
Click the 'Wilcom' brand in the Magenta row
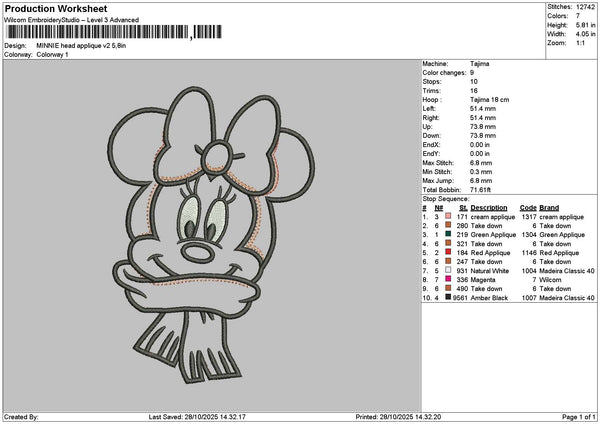[x=550, y=280]
